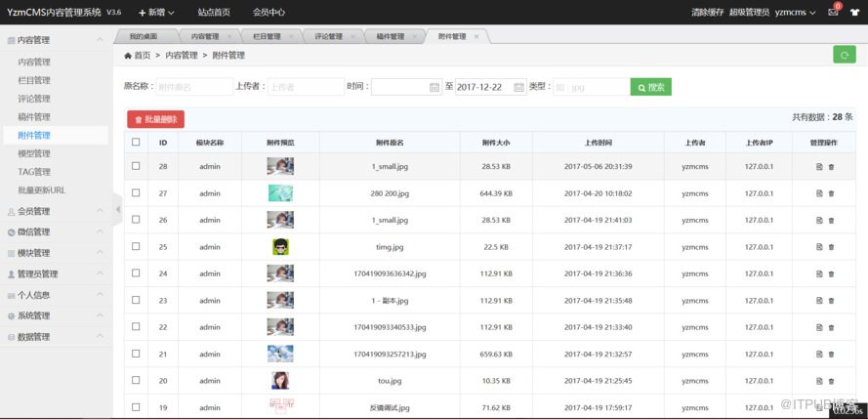Open the tou.jpg preview thumbnail
The width and height of the screenshot is (868, 419).
(x=280, y=380)
